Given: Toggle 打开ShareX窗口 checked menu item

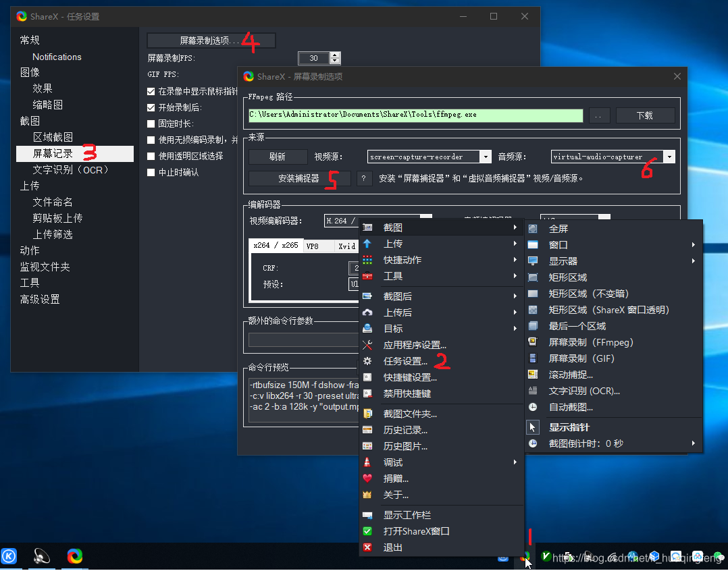Looking at the screenshot, I should coord(442,531).
